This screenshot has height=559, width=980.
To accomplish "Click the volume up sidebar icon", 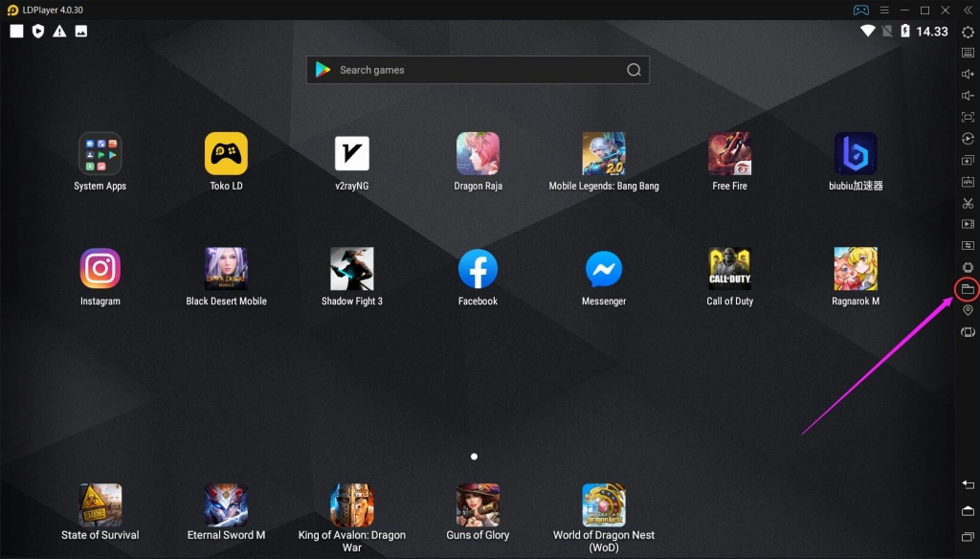I will (x=968, y=74).
